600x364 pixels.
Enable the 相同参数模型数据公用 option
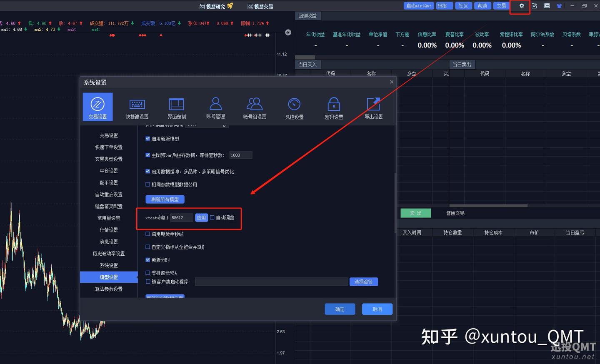click(148, 184)
